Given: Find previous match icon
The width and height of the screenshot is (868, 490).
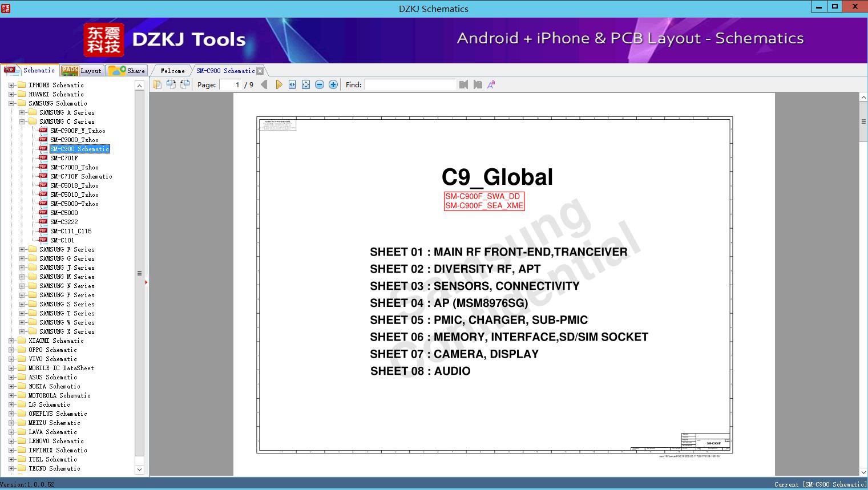Looking at the screenshot, I should 463,84.
